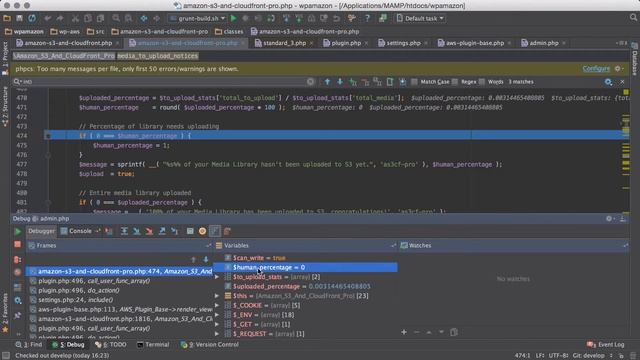Click the orange breakpoints icon in debug toolbar
Screen dimensions: 640x360
[x=202, y=231]
